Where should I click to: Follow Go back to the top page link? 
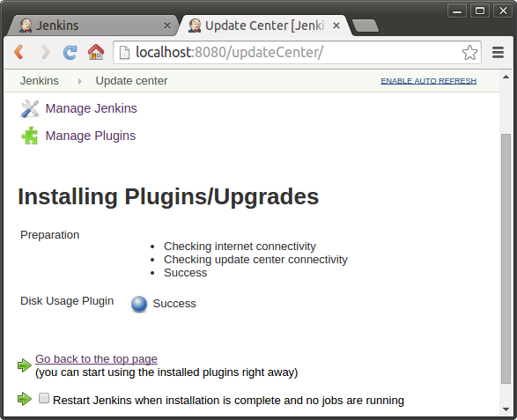pyautogui.click(x=96, y=359)
